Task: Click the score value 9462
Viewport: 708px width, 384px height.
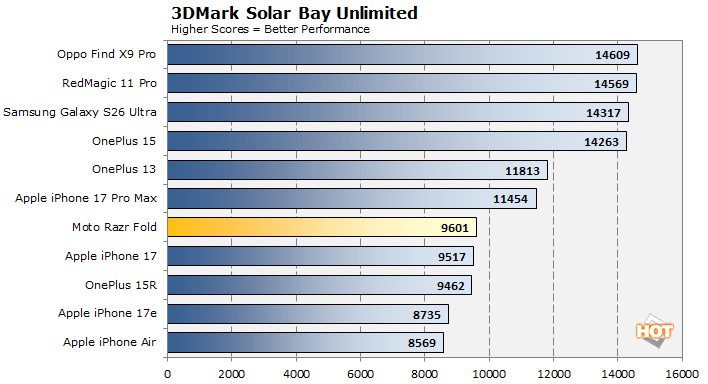Action: click(451, 286)
